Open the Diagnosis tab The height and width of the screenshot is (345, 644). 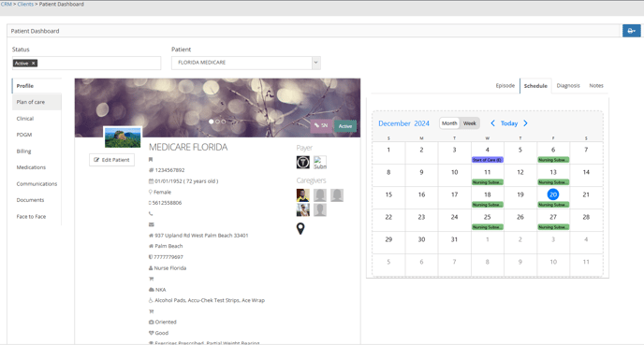(568, 85)
